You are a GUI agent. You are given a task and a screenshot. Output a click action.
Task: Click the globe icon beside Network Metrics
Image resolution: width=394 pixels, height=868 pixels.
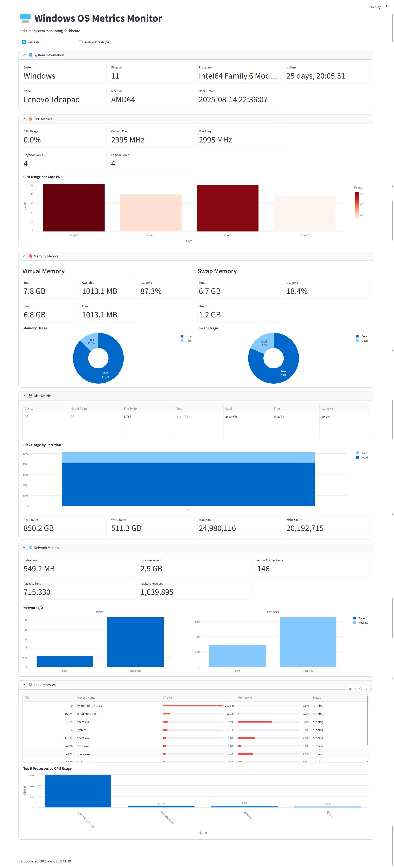(30, 548)
